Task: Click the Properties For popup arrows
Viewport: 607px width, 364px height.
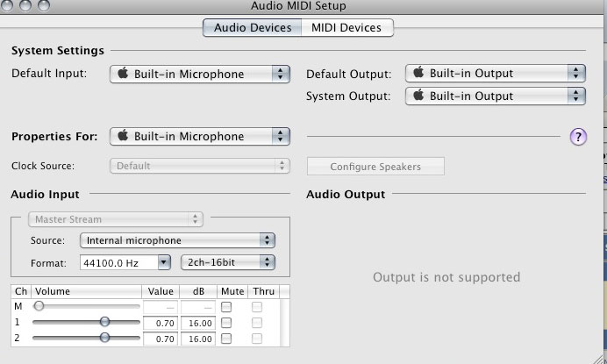Action: click(x=281, y=136)
